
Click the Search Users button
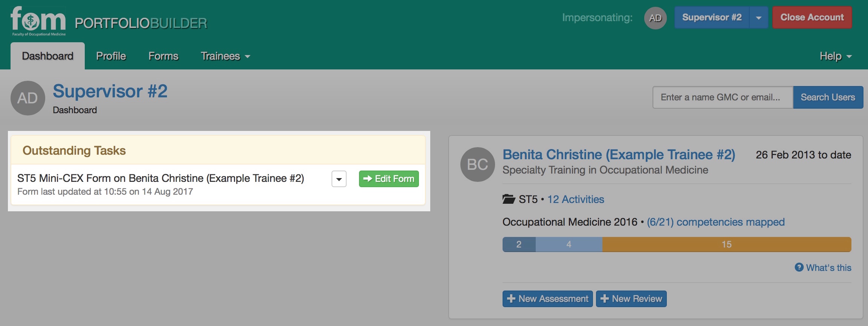click(828, 97)
